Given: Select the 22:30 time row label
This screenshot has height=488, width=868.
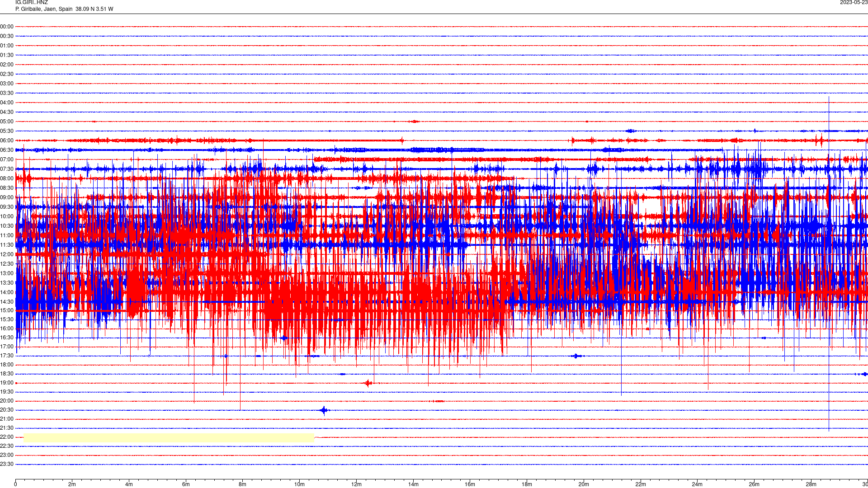Looking at the screenshot, I should coord(7,446).
